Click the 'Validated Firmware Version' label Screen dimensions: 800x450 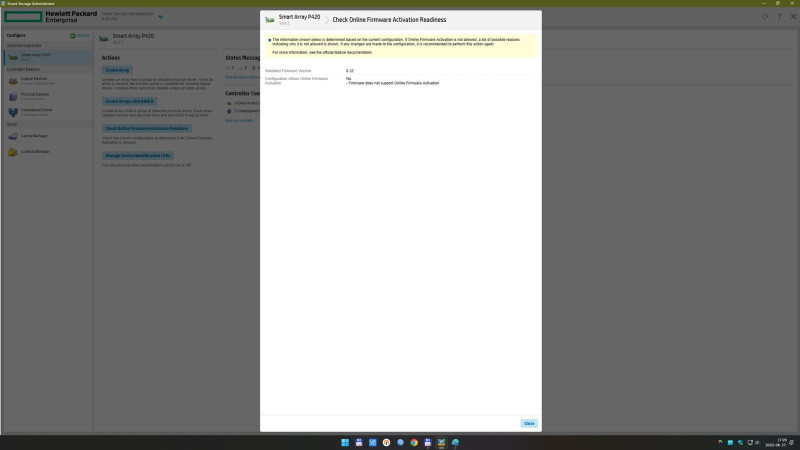(x=288, y=71)
